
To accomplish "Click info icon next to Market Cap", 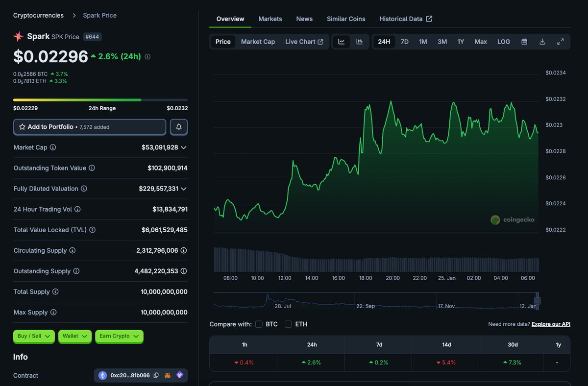I will pyautogui.click(x=53, y=147).
